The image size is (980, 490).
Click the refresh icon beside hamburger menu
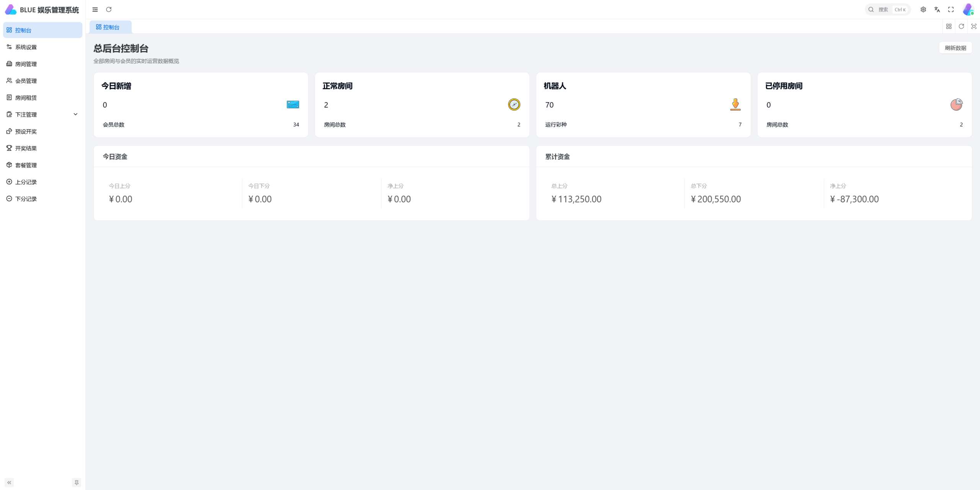pos(109,10)
